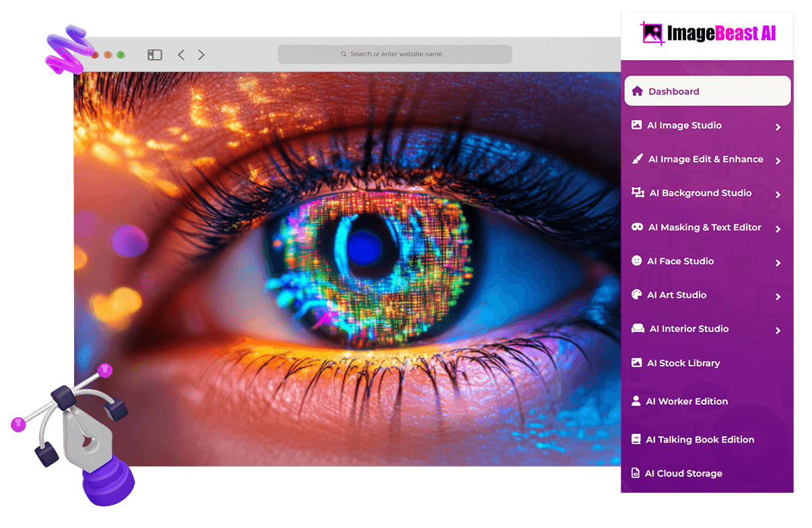Click the Dashboard home icon
The width and height of the screenshot is (812, 528).
637,91
